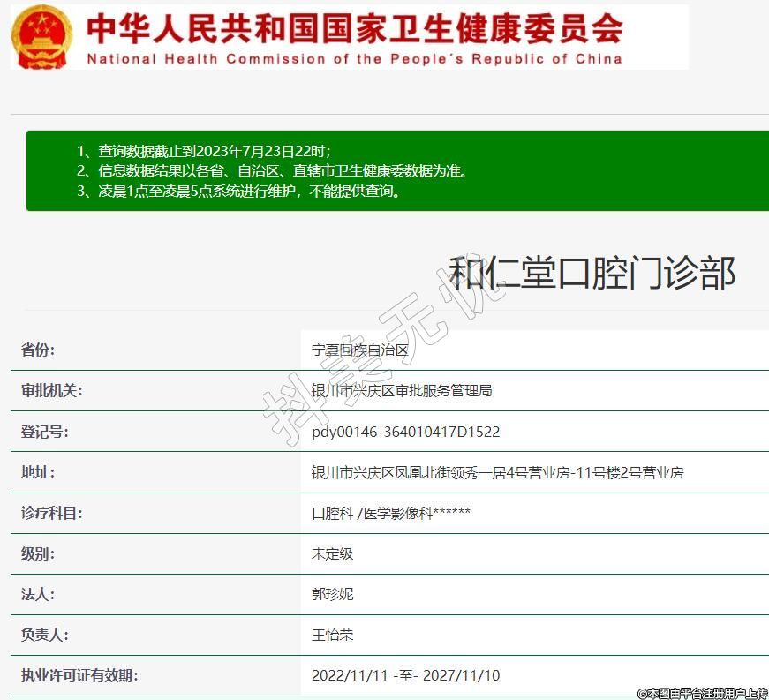The height and width of the screenshot is (700, 769).
Task: Click the legal person name 郭珍妮
Action: (332, 594)
